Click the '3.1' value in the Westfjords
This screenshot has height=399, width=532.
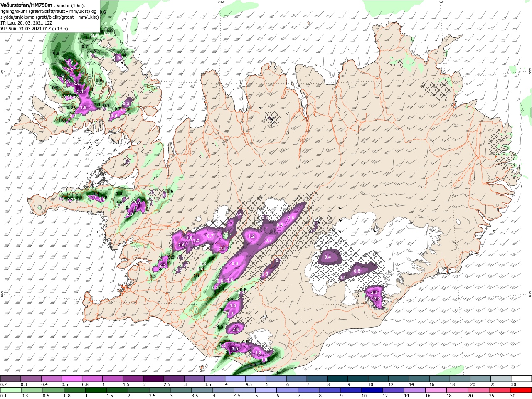81,91
